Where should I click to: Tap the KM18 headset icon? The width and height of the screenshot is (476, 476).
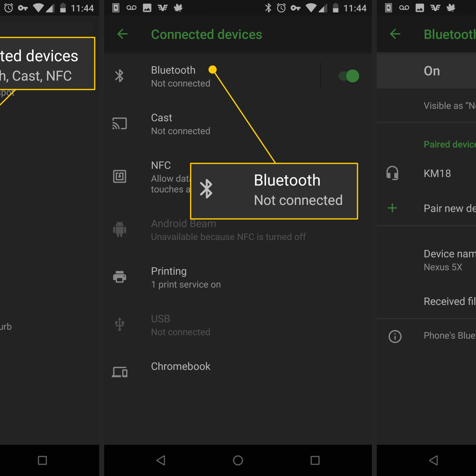392,173
